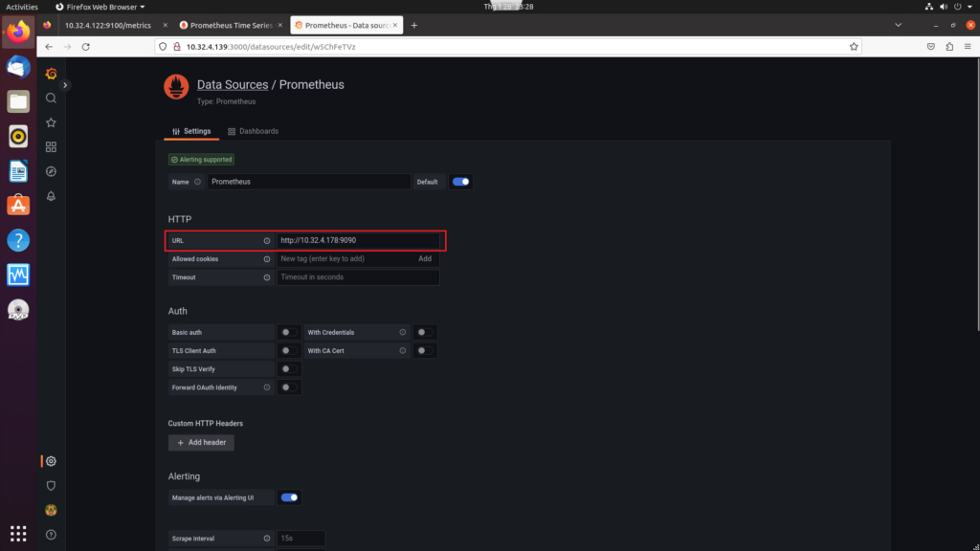Viewport: 980px width, 551px height.
Task: Enable With Credentials switch
Action: tap(424, 332)
